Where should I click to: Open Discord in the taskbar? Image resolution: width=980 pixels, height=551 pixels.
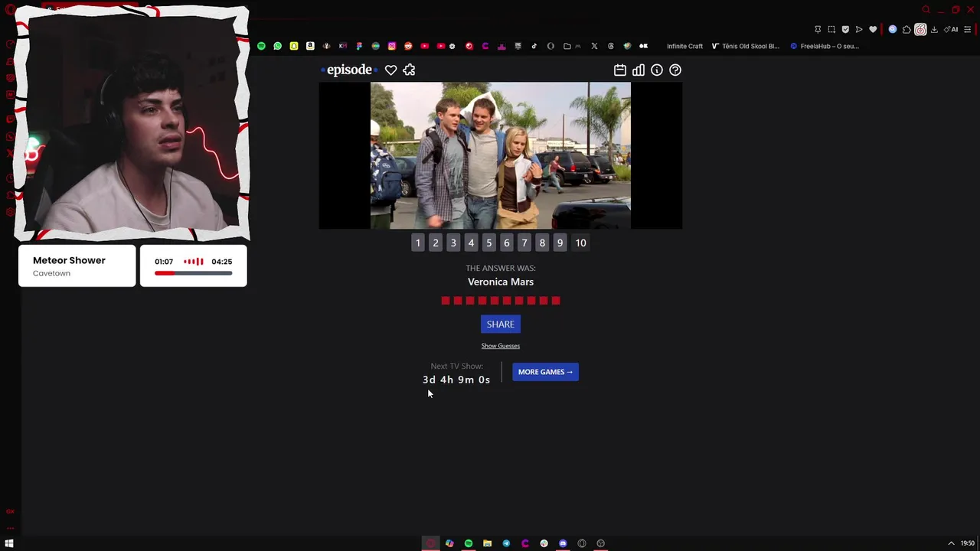[563, 543]
